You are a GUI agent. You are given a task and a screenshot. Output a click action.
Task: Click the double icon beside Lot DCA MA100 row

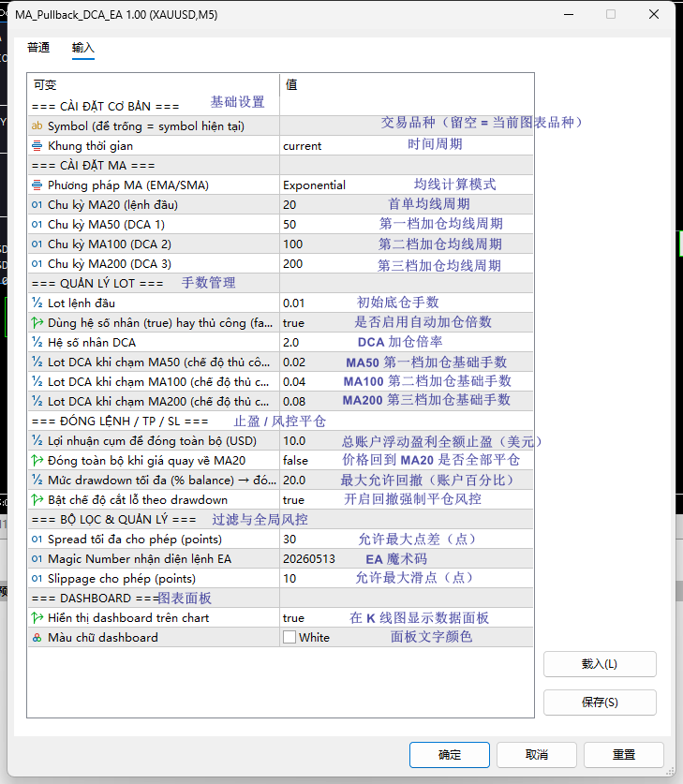click(37, 381)
